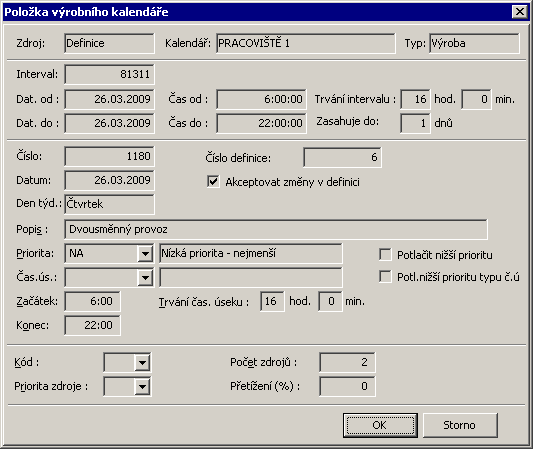This screenshot has width=533, height=449.
Task: Click the Přetížení (%) : label
Action: tap(265, 386)
